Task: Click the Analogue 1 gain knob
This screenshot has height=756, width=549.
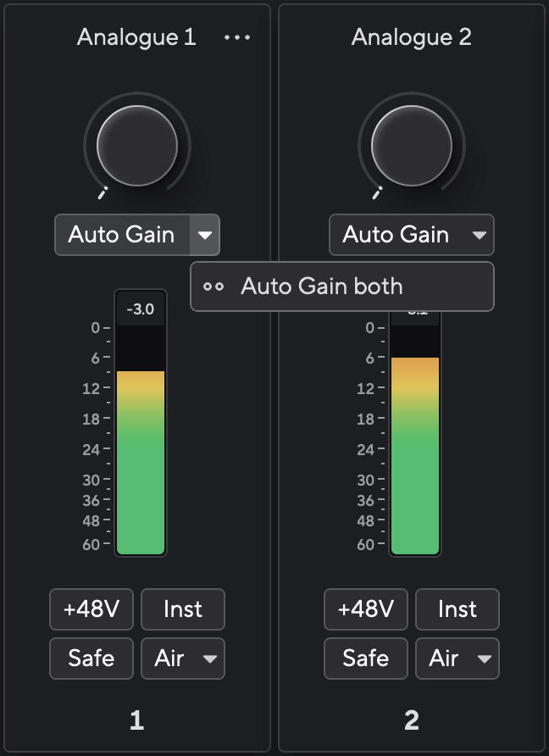Action: click(137, 145)
